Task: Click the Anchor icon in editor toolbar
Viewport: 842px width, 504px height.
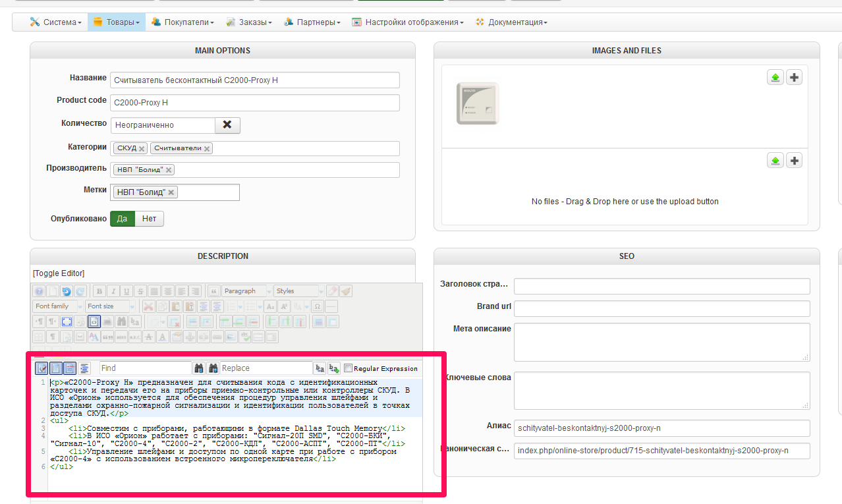Action: [x=190, y=337]
